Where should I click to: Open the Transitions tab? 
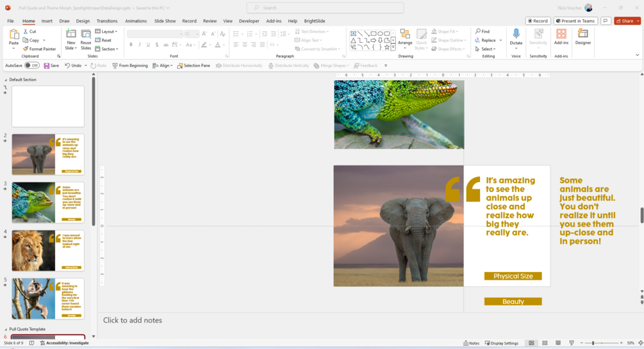(107, 21)
